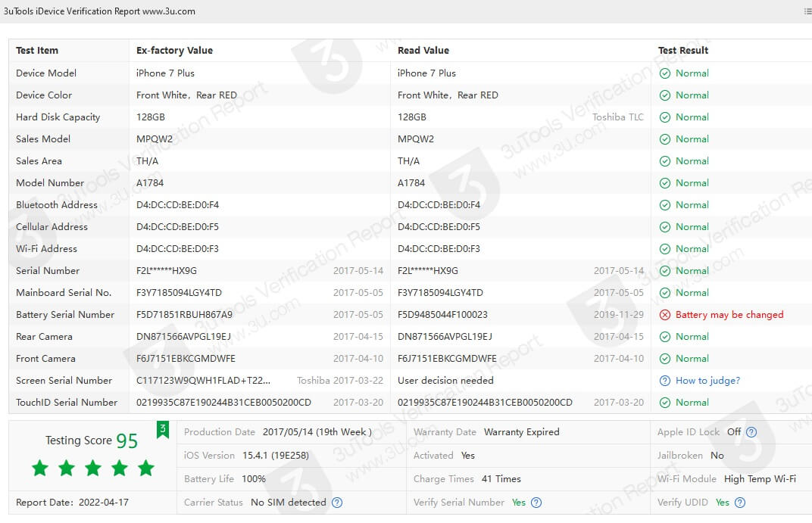This screenshot has height=523, width=812.
Task: Click the Production Date 2017/05/14 value
Action: click(317, 432)
